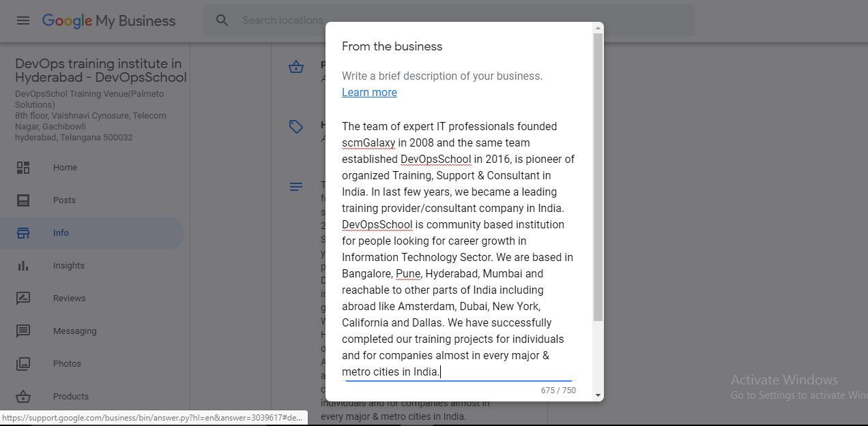Click the "Write a brief description" helper text
Image resolution: width=868 pixels, height=426 pixels.
coord(442,76)
